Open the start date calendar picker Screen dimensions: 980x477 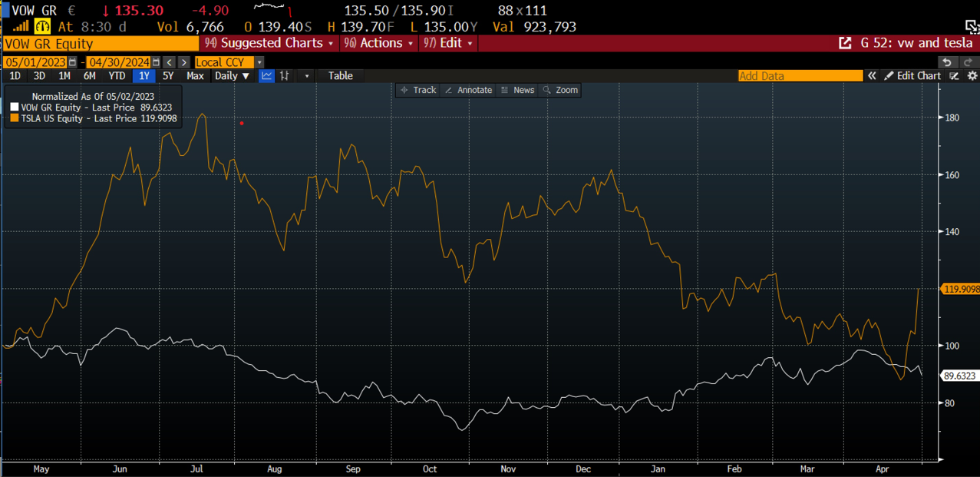73,62
